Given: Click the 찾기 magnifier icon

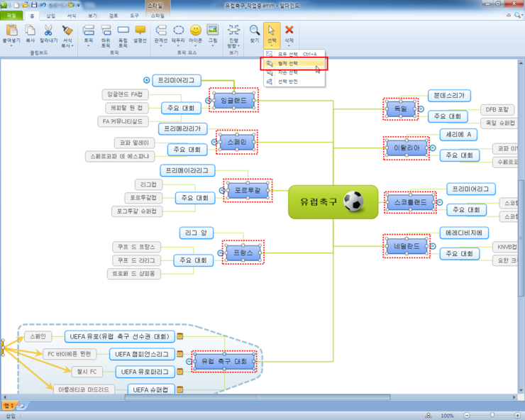Looking at the screenshot, I should click(x=255, y=32).
